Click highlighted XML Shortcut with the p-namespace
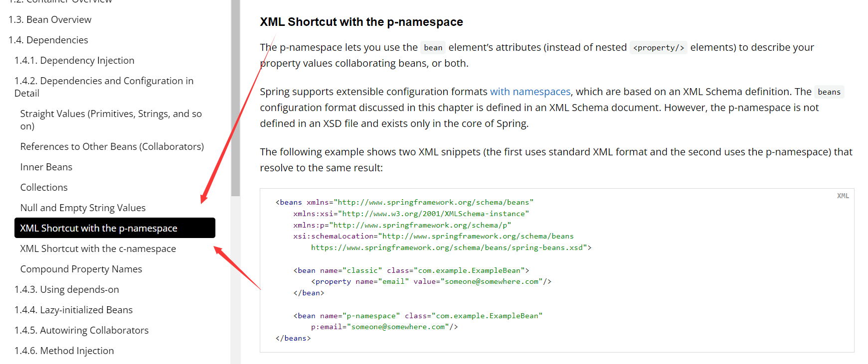Viewport: 868px width, 364px height. 99,228
